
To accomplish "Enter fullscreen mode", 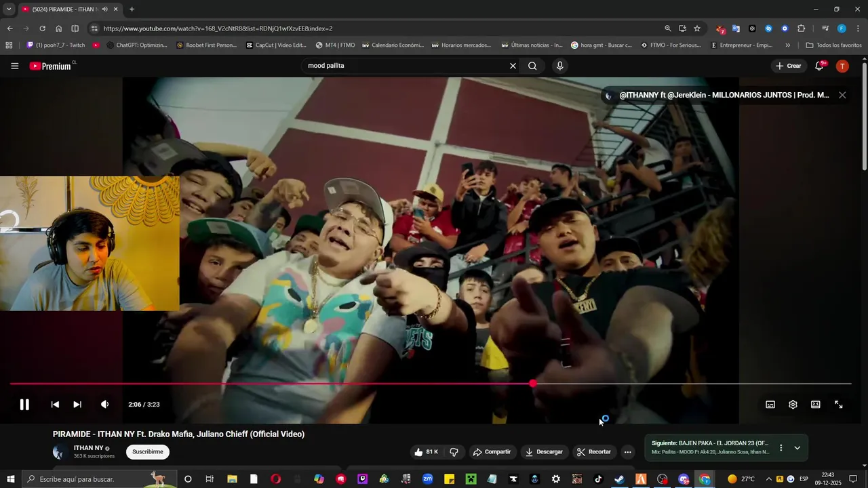I will [838, 405].
